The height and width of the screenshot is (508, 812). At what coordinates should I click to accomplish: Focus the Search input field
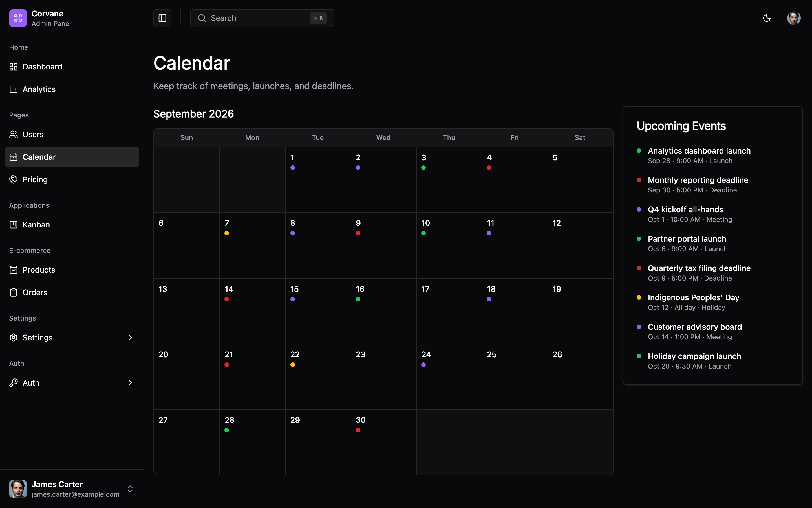[262, 18]
